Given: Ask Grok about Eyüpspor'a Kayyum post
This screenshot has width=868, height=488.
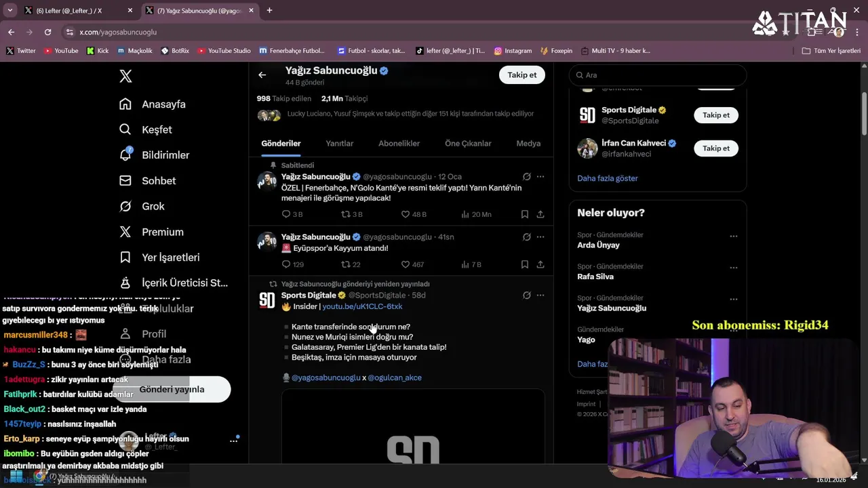Looking at the screenshot, I should pos(527,237).
